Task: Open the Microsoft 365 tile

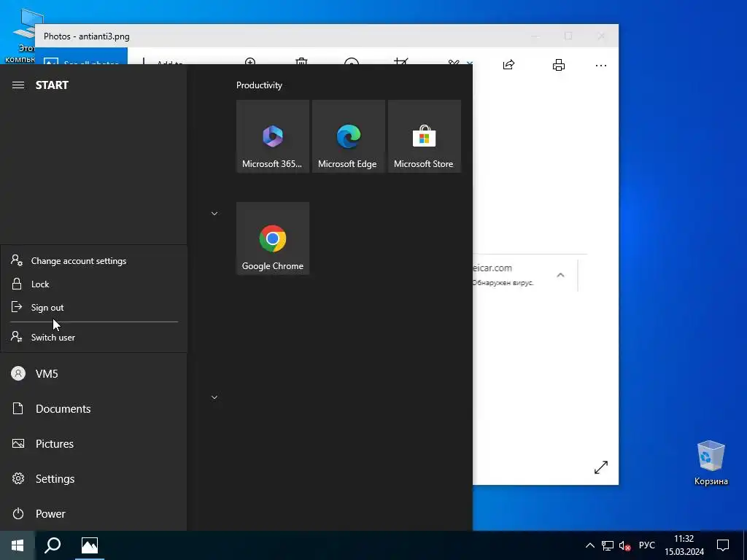Action: tap(273, 136)
